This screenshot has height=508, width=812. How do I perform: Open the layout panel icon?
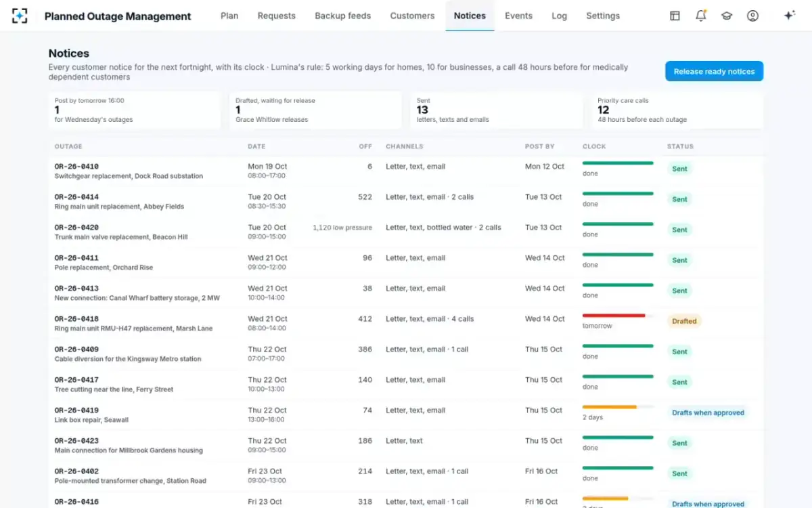pos(675,16)
